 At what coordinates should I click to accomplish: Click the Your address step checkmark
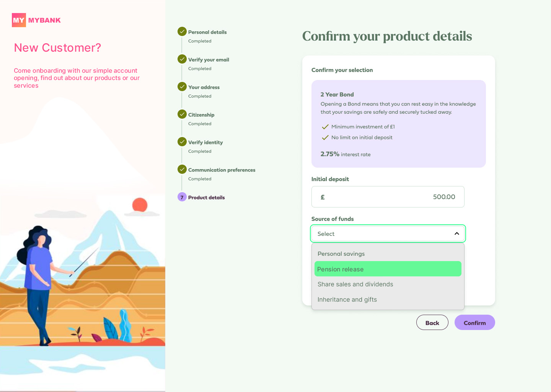point(182,87)
